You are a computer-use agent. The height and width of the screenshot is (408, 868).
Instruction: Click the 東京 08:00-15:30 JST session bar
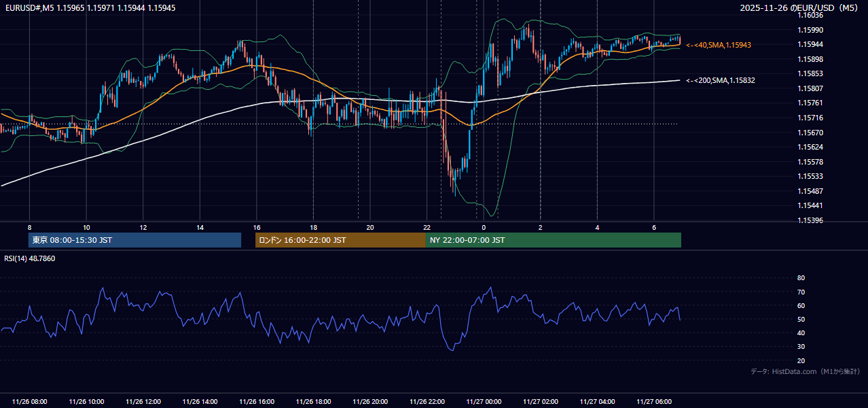tap(134, 240)
